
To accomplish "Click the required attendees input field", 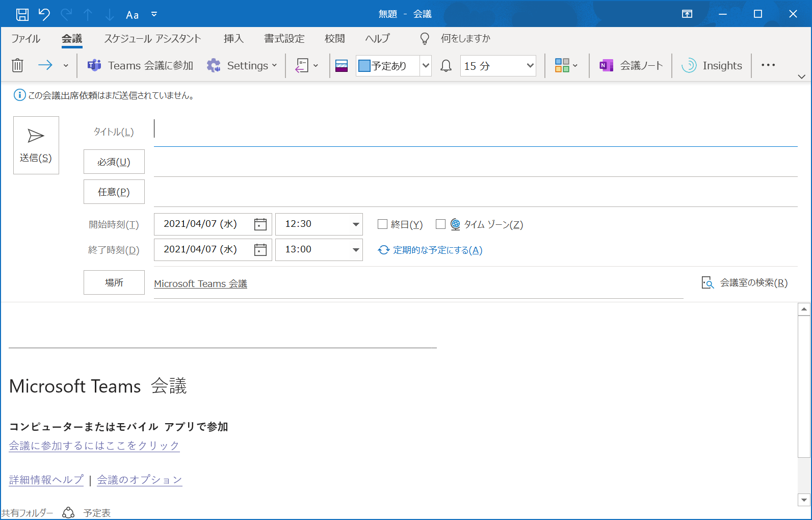I will [476, 162].
